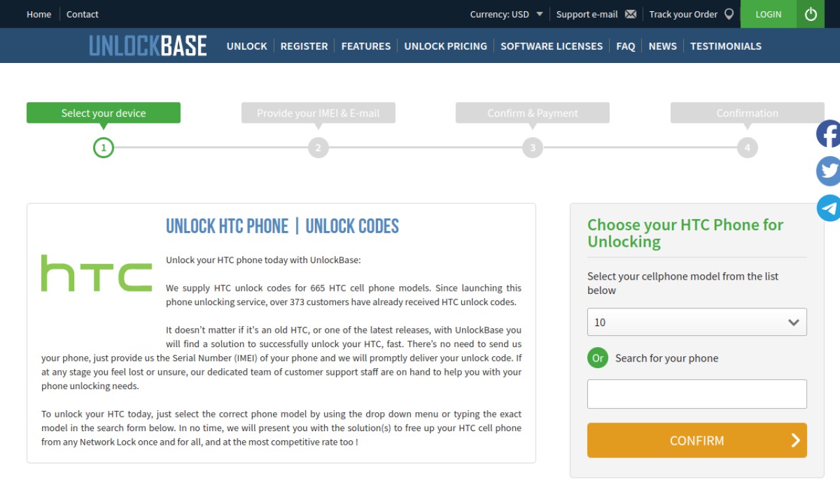This screenshot has height=504, width=840.
Task: Click the 'Search for your phone' label
Action: 667,358
